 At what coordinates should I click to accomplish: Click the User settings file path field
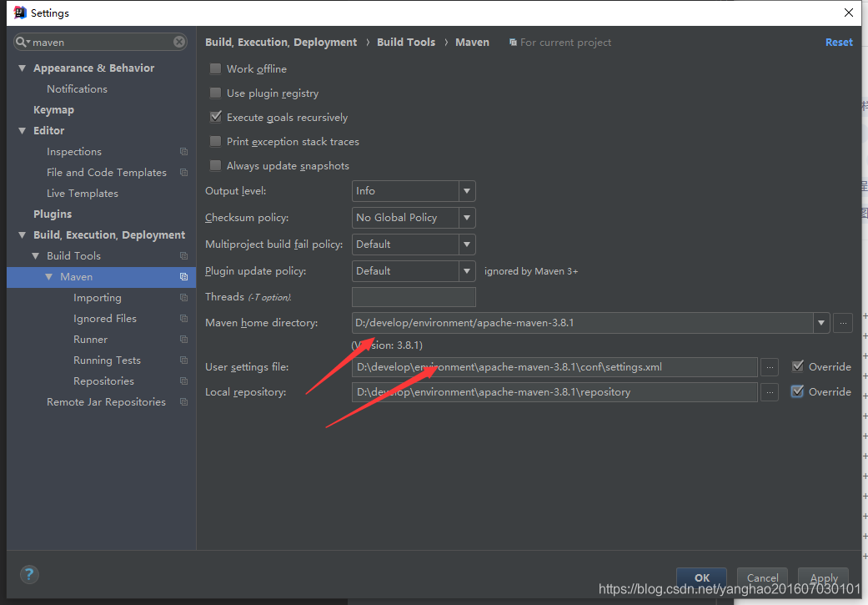pyautogui.click(x=554, y=367)
